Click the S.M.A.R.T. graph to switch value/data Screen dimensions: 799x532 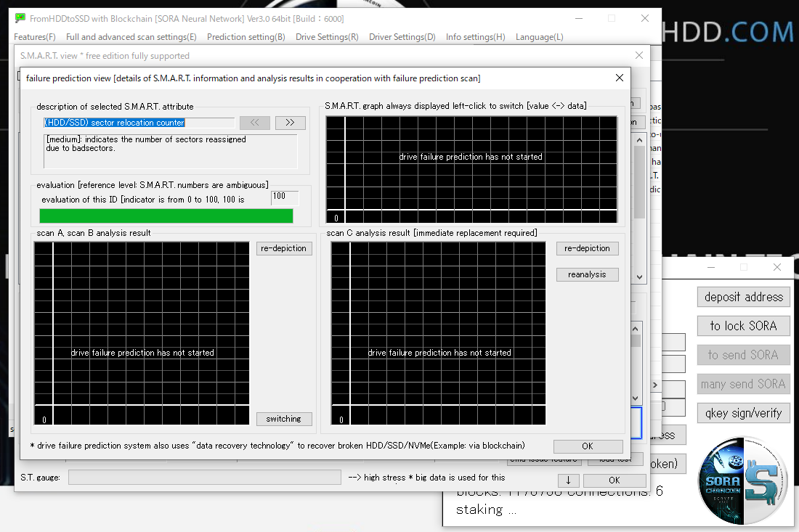point(471,170)
